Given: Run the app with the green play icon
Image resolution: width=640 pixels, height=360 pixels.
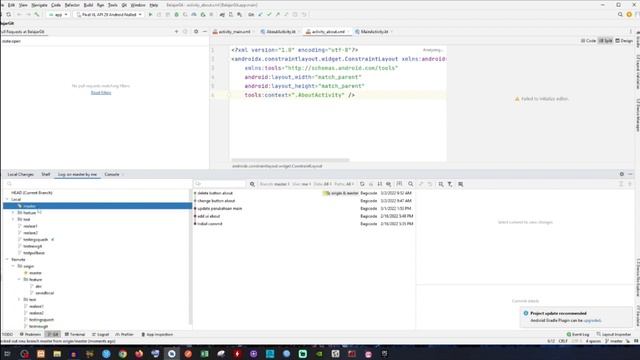Looking at the screenshot, I should [x=150, y=15].
